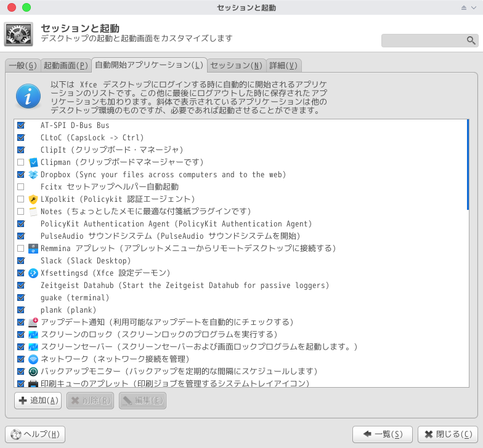Enable Fcitx セットアップヘルパー checkbox
The height and width of the screenshot is (448, 483).
click(21, 187)
